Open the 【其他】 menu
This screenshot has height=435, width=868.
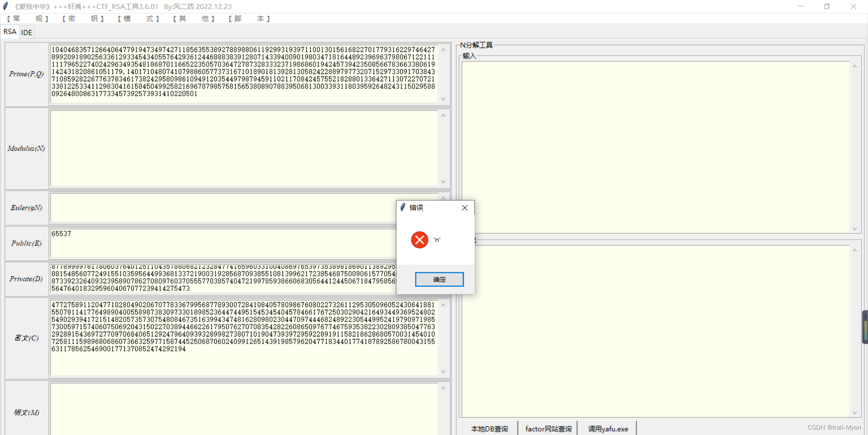pyautogui.click(x=193, y=19)
